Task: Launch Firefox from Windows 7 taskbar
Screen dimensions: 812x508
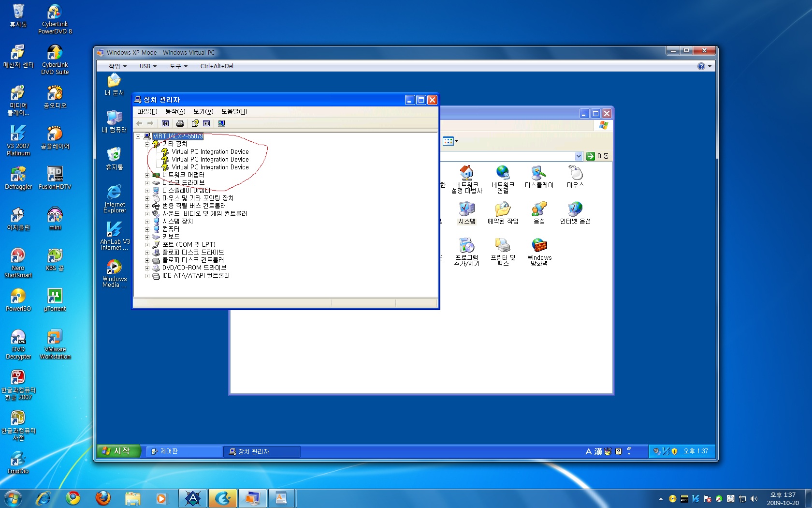Action: (103, 498)
